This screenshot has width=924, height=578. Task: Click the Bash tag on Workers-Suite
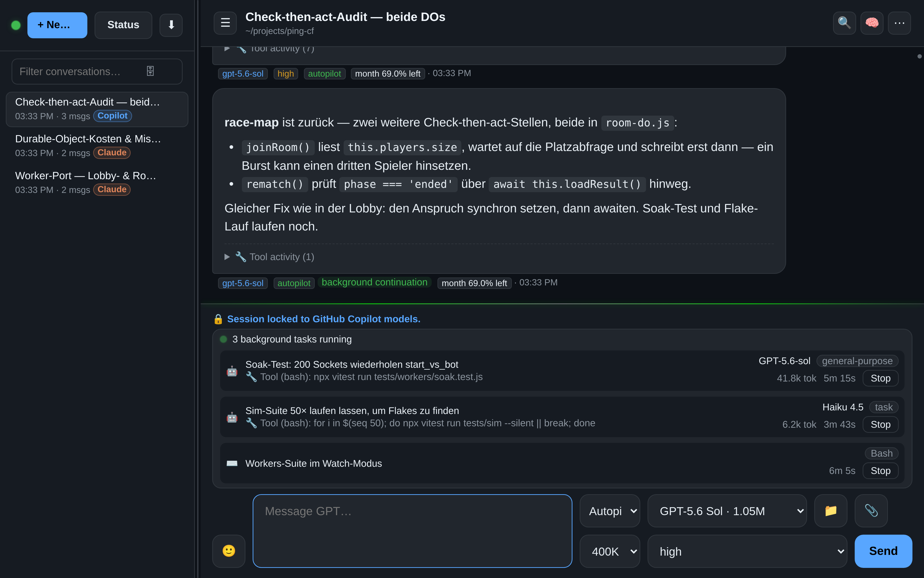click(881, 453)
